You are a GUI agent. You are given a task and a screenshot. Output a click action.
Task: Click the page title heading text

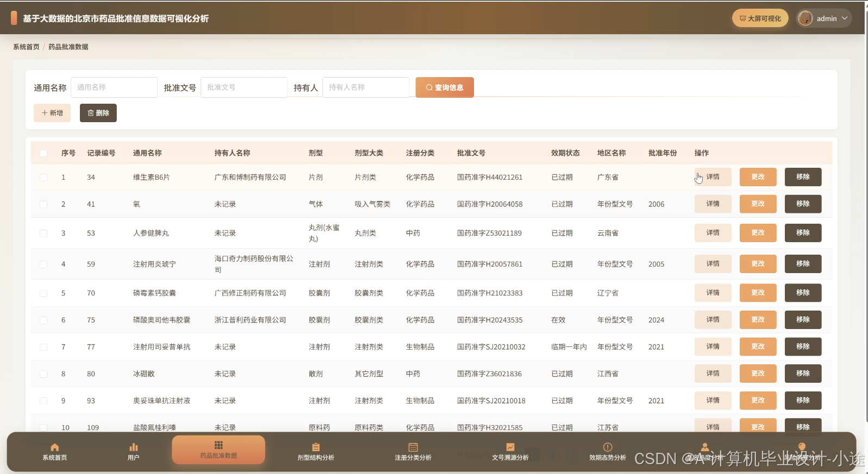pos(116,18)
